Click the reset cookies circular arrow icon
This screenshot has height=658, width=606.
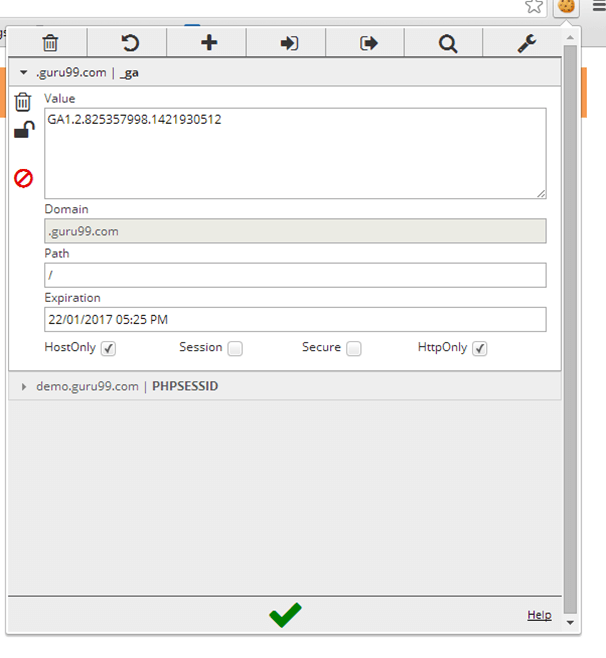(128, 43)
